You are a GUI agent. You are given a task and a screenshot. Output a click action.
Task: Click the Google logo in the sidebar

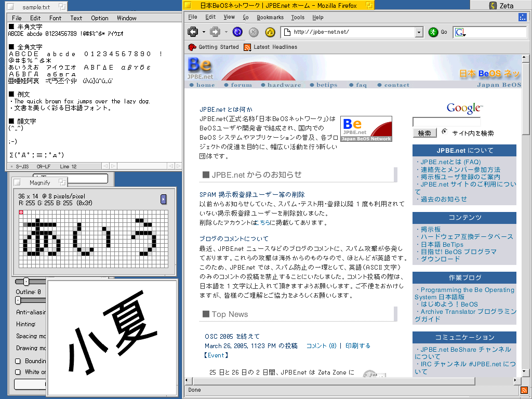coord(465,108)
